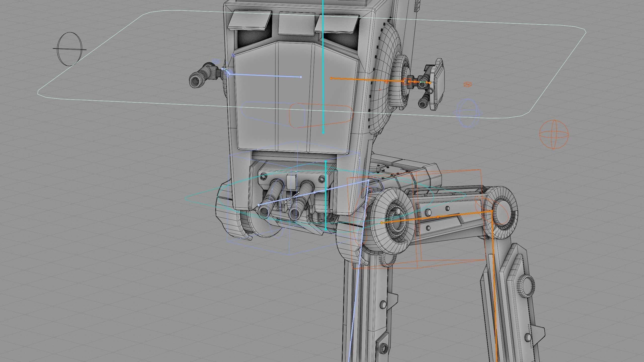This screenshot has height=362, width=644.
Task: Pick the small orange cube control
Action: [x=467, y=85]
